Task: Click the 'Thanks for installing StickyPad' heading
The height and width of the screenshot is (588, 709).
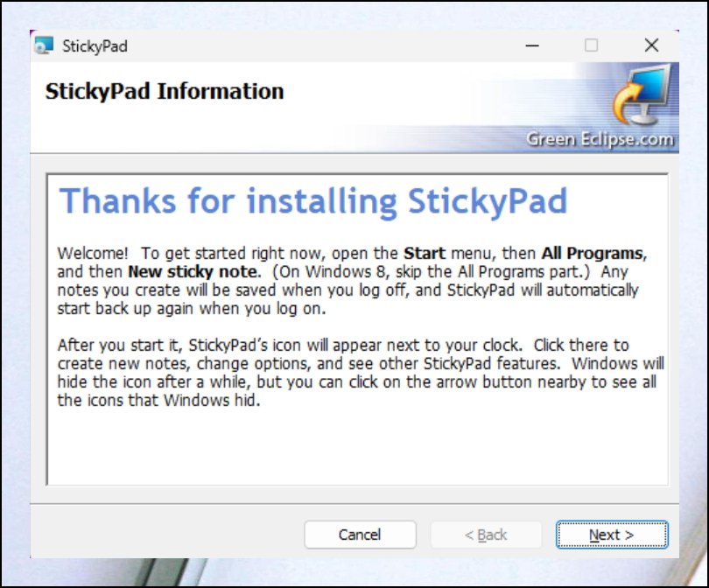Action: click(x=313, y=201)
